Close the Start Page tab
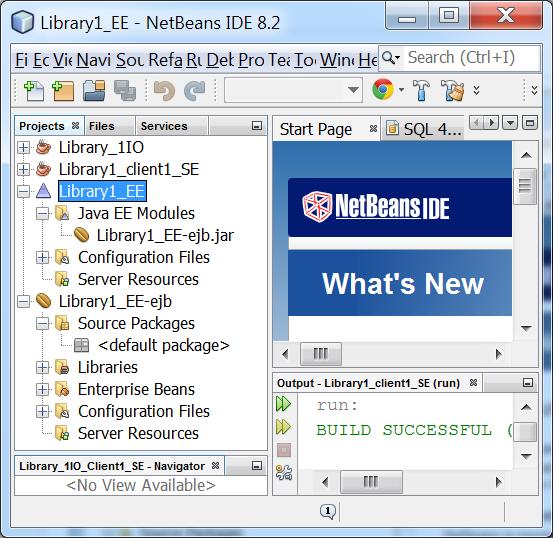This screenshot has width=553, height=538. coord(373,128)
